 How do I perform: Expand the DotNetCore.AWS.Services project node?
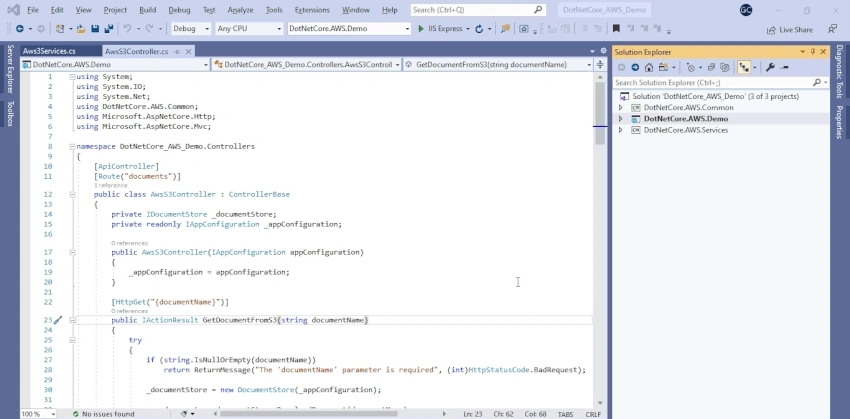pyautogui.click(x=621, y=130)
